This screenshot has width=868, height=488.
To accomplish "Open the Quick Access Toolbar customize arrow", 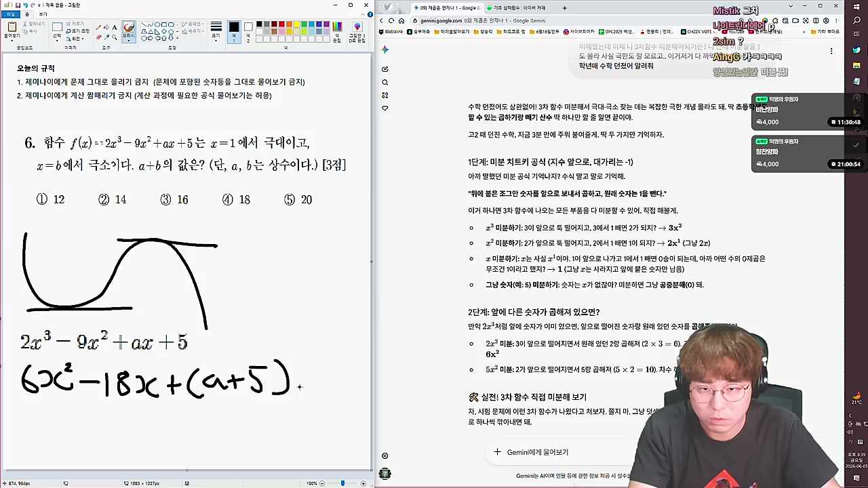I will coord(39,5).
